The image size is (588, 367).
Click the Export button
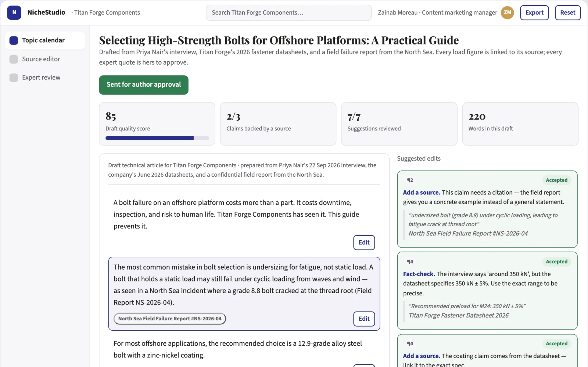[534, 12]
